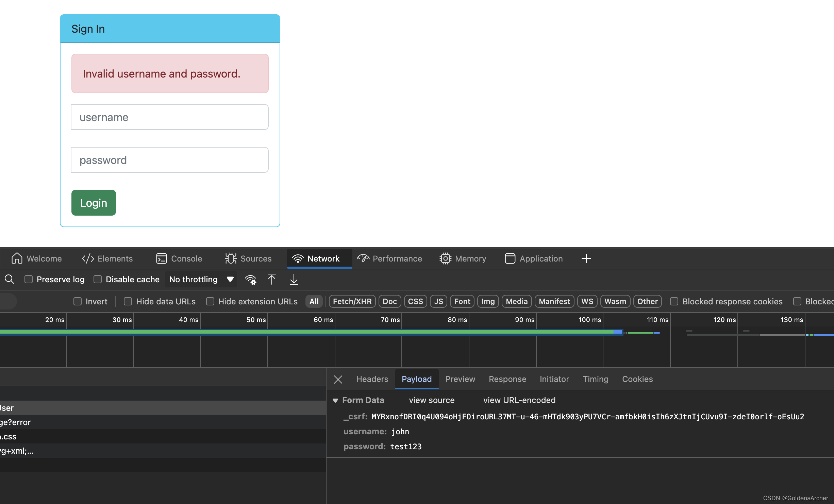Close the request details pane with the X
Image resolution: width=834 pixels, height=504 pixels.
pos(338,379)
